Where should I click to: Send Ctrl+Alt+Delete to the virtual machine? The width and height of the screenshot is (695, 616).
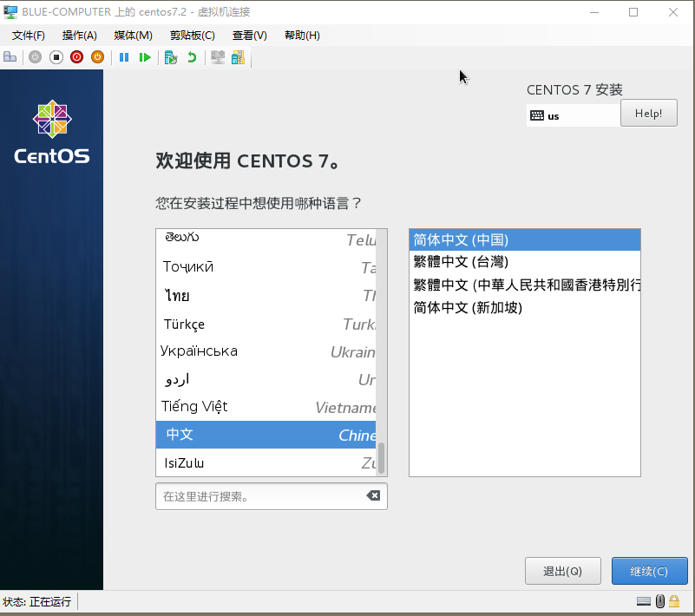click(x=10, y=56)
